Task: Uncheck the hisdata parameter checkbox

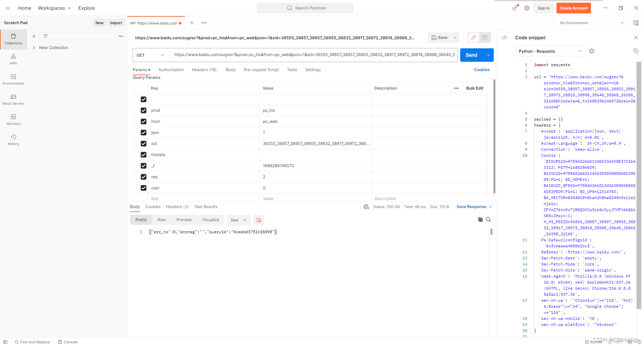Action: coord(144,155)
